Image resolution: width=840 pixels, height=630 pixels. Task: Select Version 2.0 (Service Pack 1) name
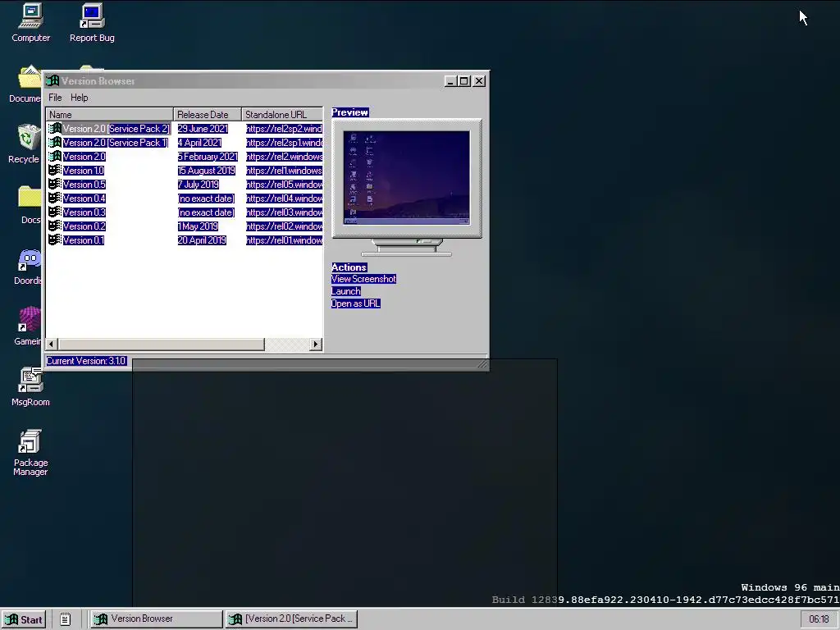tap(116, 143)
